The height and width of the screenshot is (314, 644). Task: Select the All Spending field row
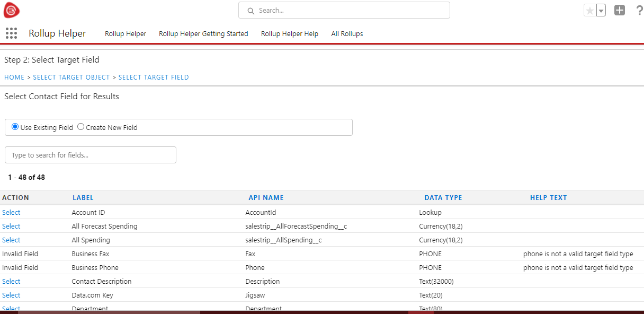coord(11,240)
